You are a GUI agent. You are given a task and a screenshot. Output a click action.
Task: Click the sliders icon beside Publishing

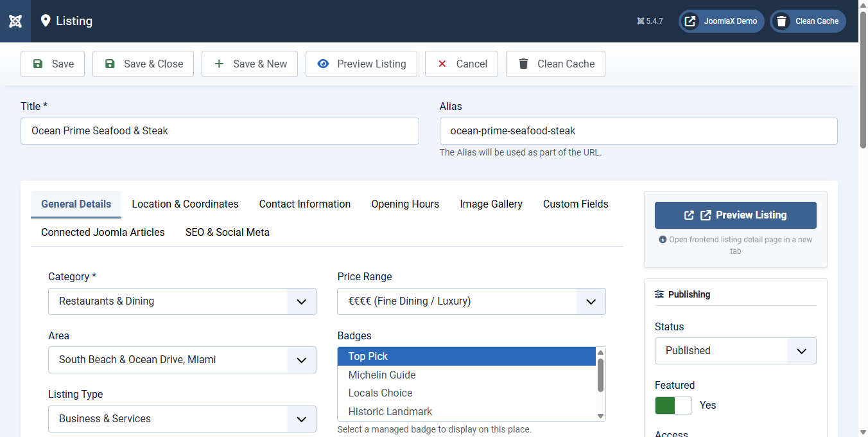coord(659,294)
